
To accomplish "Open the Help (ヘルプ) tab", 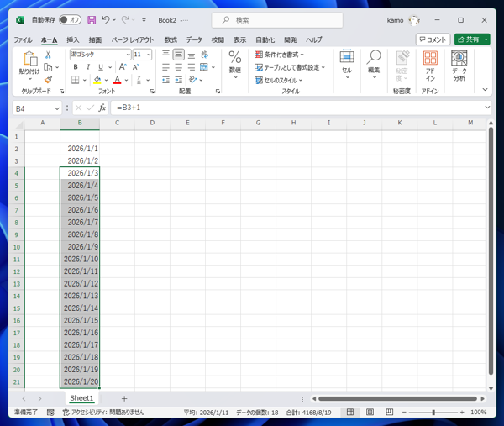I will click(x=313, y=39).
